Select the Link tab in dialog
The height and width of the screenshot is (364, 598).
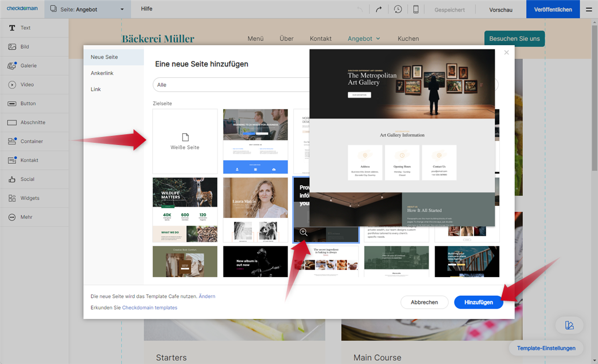tap(96, 89)
